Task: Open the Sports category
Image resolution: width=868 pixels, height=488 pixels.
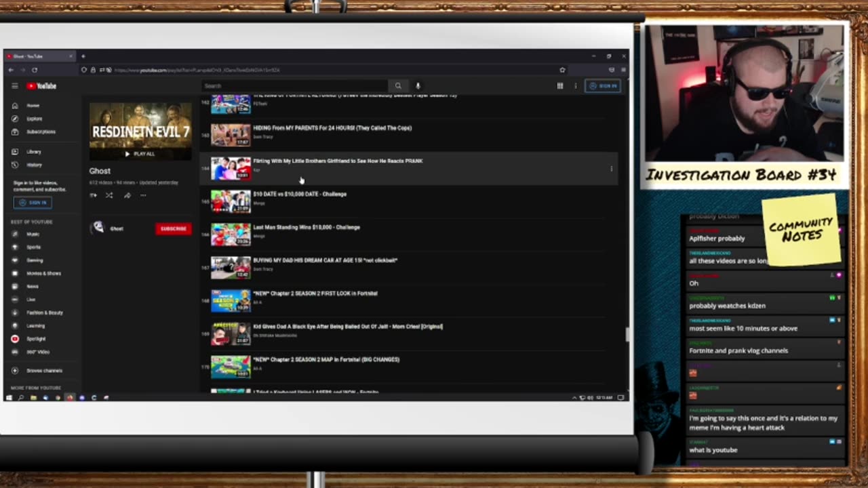Action: 33,247
